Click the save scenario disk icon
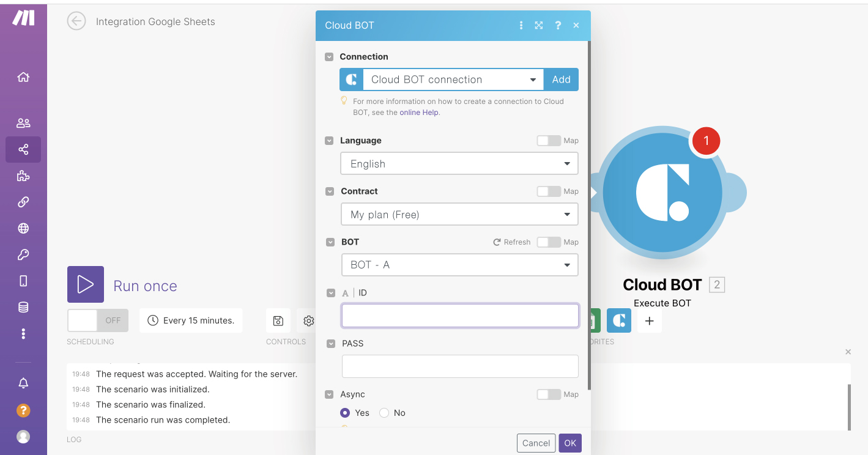868x455 pixels. point(278,320)
